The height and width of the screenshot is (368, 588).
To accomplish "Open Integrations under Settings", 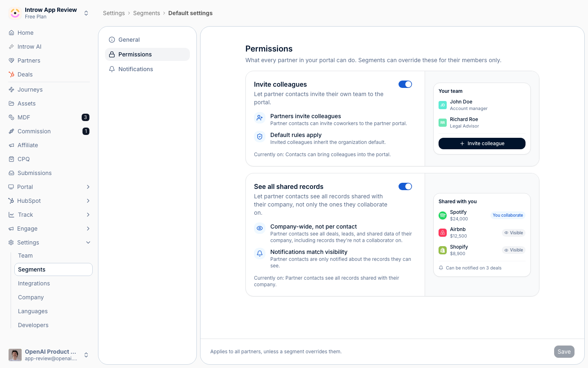I will (x=53, y=283).
